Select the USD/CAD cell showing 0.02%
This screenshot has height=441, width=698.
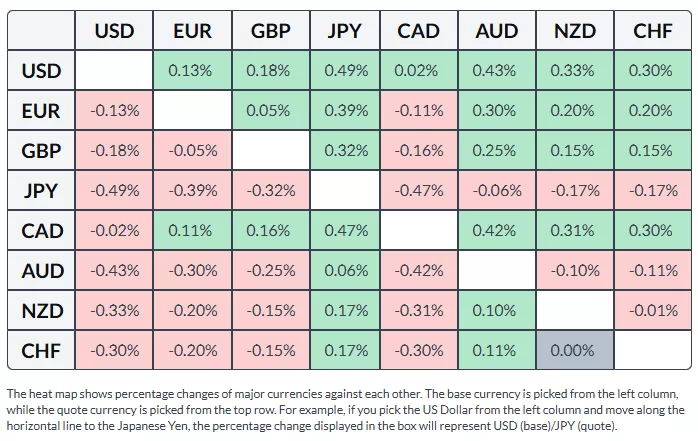coord(418,71)
